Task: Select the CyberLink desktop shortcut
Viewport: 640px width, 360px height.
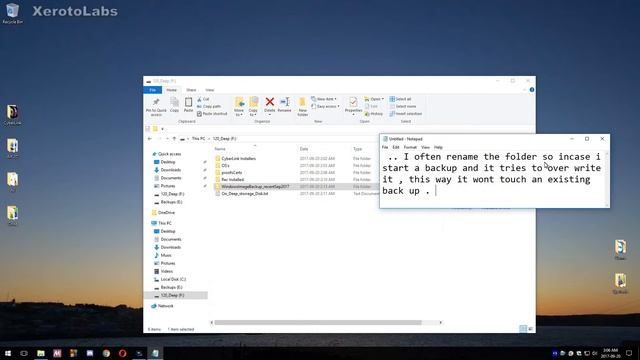Action: [x=12, y=115]
